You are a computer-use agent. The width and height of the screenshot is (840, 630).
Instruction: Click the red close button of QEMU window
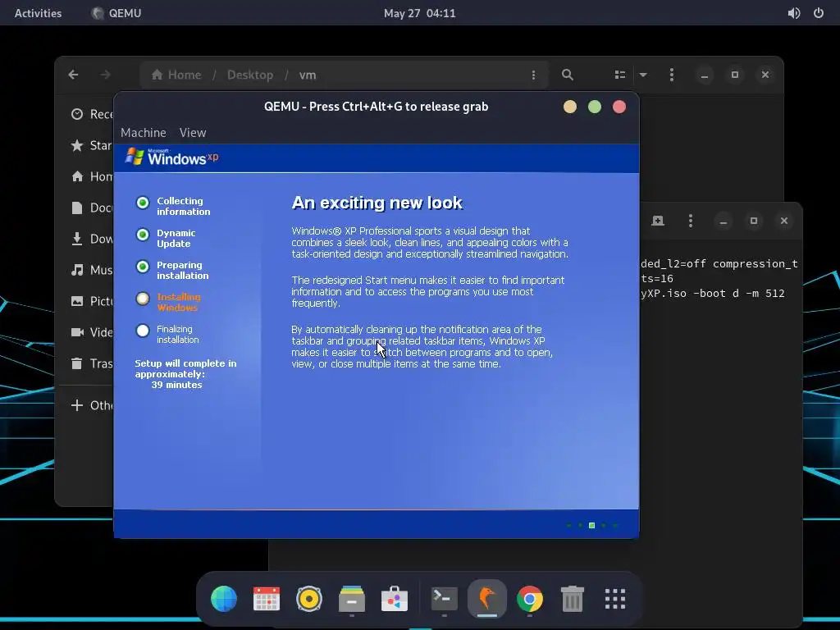619,107
